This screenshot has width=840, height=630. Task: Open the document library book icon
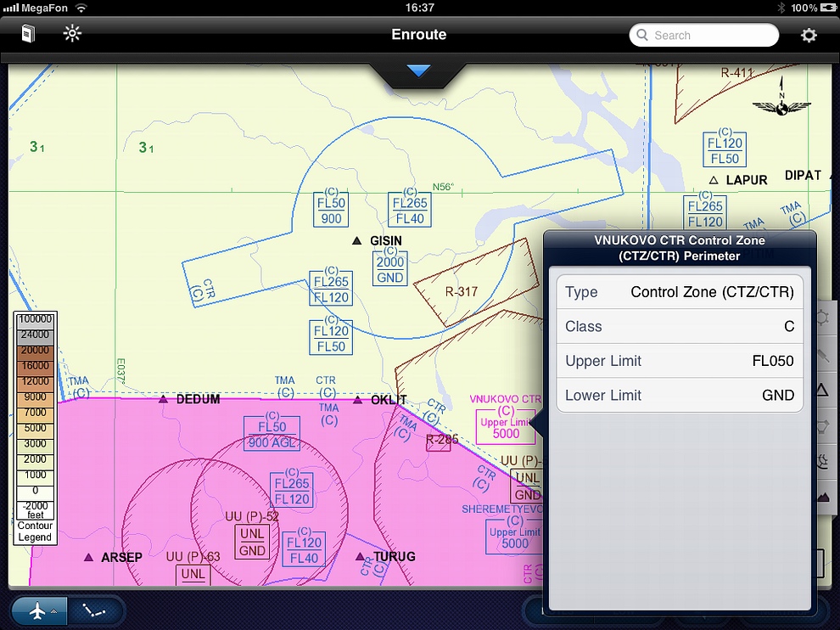[28, 35]
